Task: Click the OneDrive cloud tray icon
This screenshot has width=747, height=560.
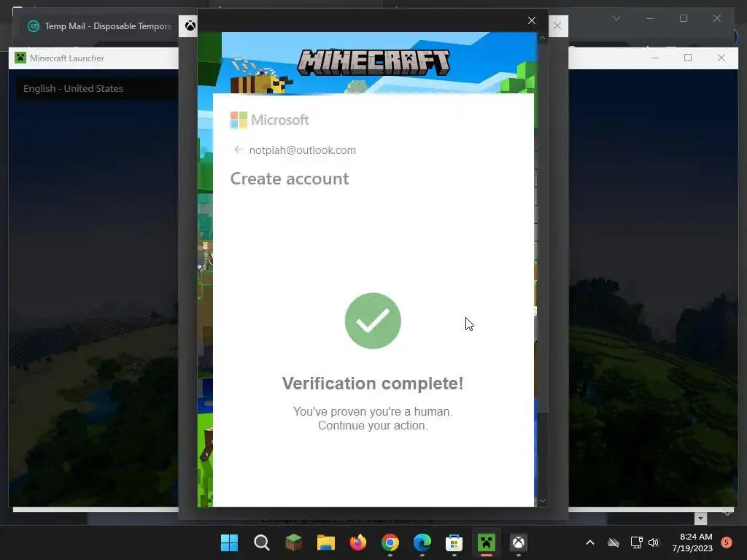Action: coord(614,542)
